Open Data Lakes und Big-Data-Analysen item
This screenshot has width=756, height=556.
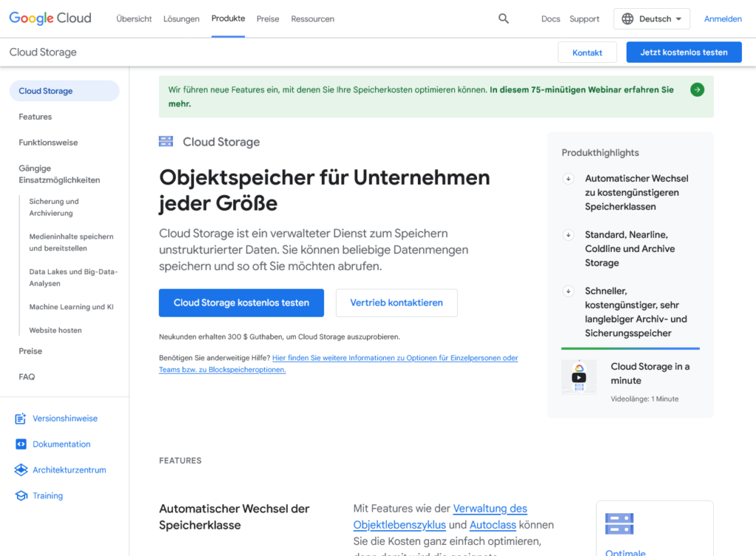(x=73, y=278)
